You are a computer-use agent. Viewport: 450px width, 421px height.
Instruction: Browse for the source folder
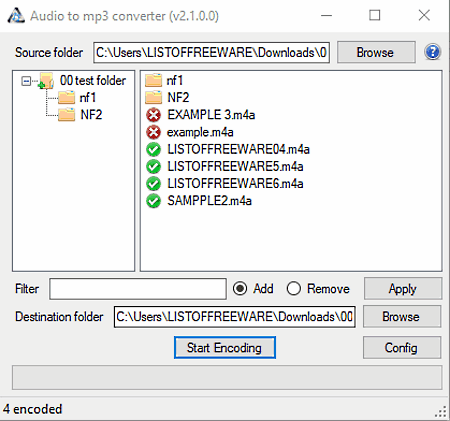pyautogui.click(x=376, y=52)
